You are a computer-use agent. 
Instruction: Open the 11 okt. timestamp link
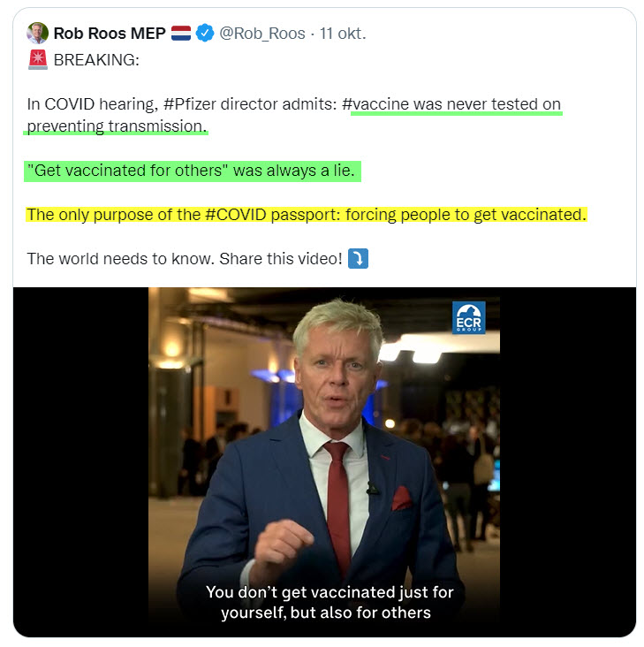pos(343,34)
